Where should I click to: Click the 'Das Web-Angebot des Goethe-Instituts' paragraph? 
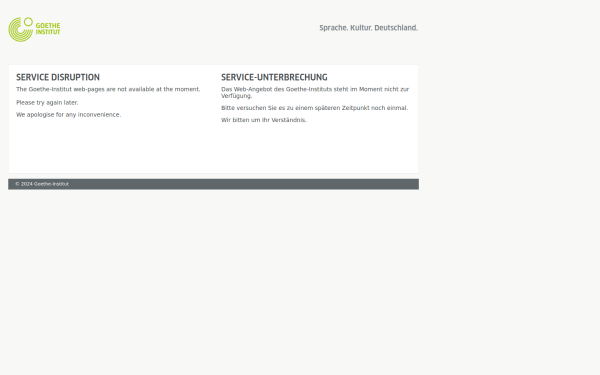pos(315,92)
